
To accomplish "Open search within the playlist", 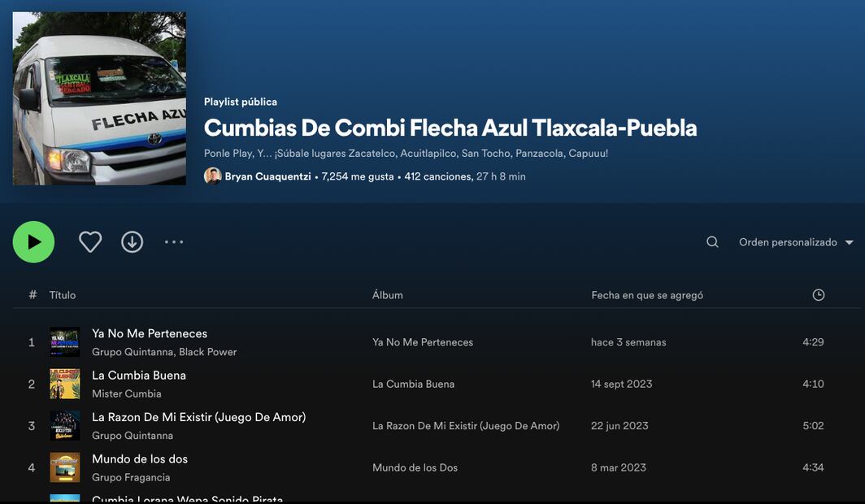I will tap(712, 241).
